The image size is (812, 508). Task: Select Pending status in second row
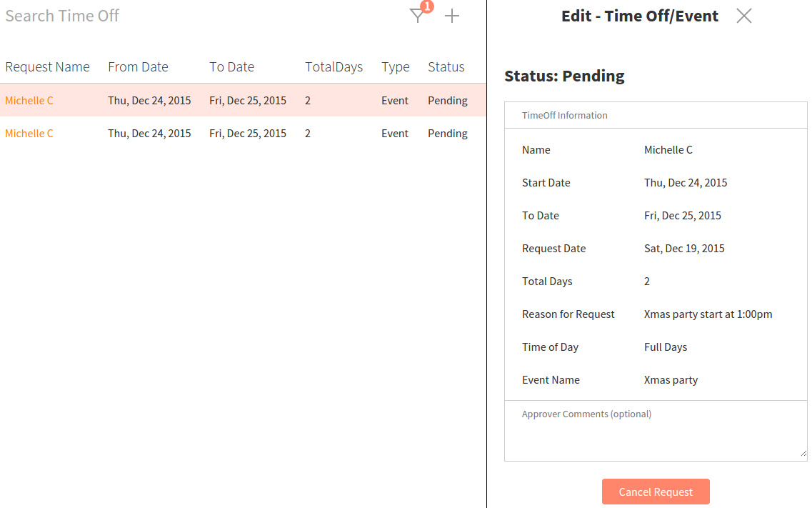(447, 134)
